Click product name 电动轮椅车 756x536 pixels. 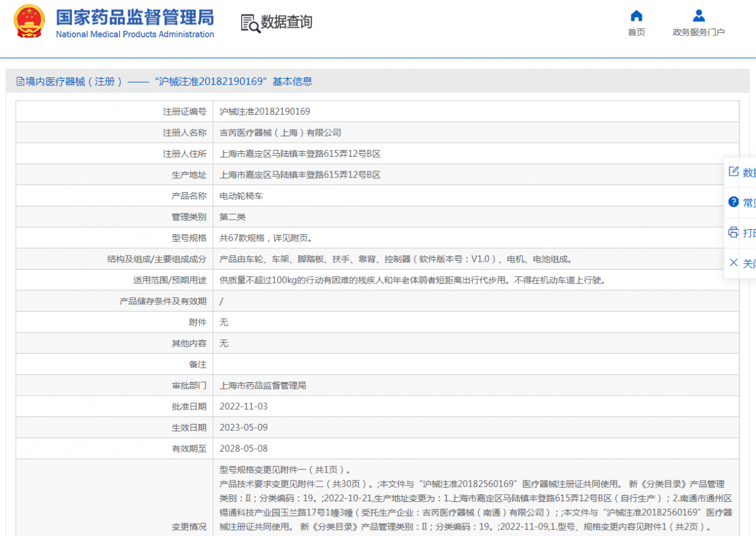241,196
